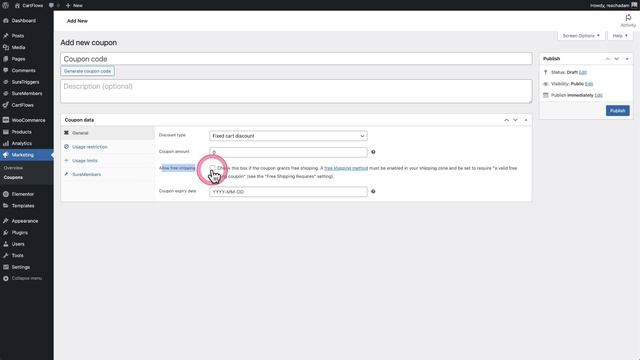The height and width of the screenshot is (360, 640).
Task: Click Generate coupon code button
Action: click(x=87, y=71)
